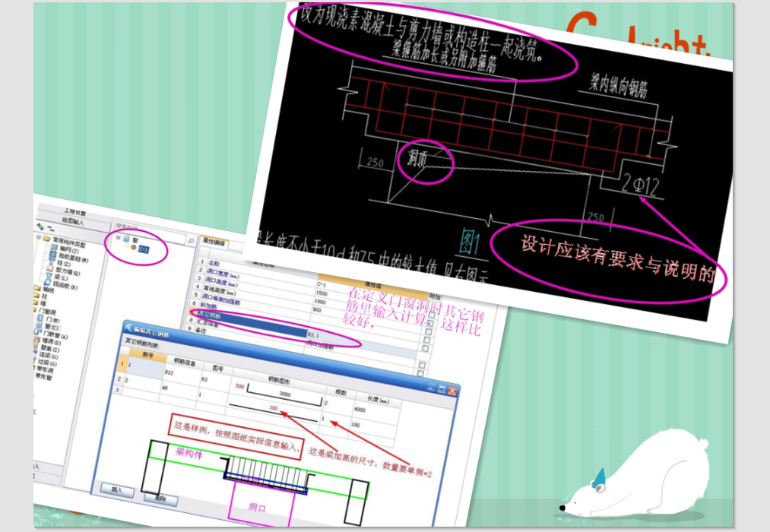Click the 3000 rebar shape dimension
This screenshot has height=532, width=770.
click(x=285, y=394)
